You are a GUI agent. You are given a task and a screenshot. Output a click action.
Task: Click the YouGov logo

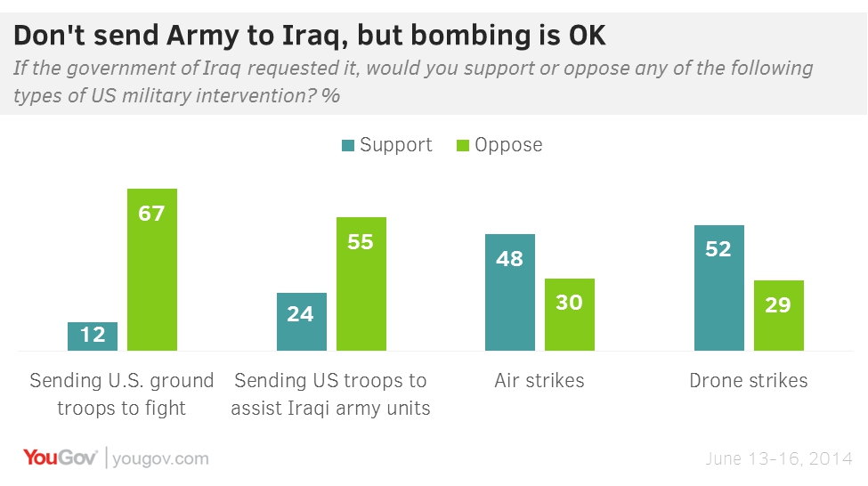61,458
